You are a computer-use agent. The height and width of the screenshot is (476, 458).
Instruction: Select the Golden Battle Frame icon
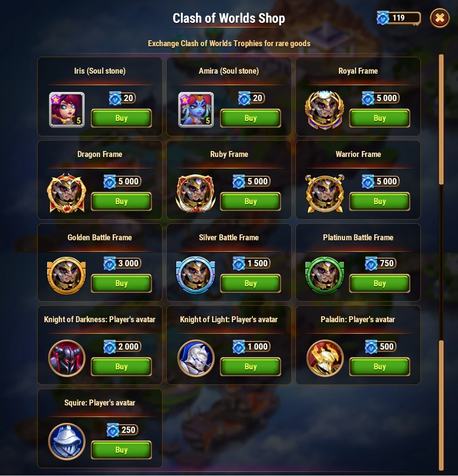tap(66, 276)
